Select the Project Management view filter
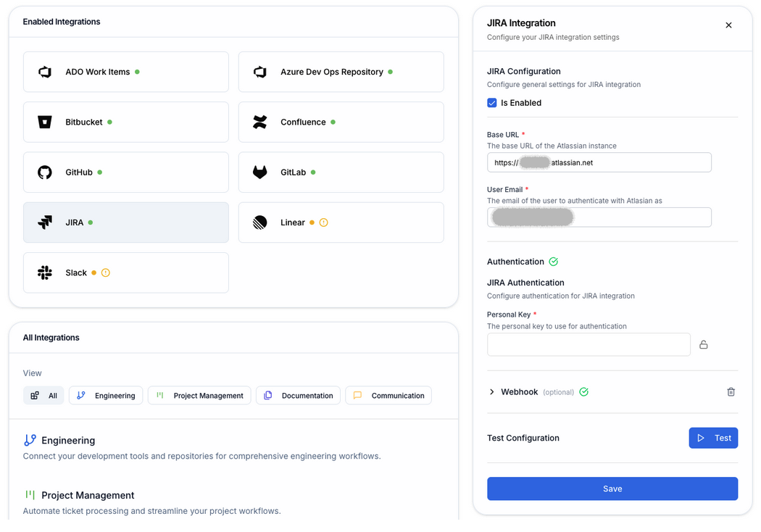 (199, 396)
